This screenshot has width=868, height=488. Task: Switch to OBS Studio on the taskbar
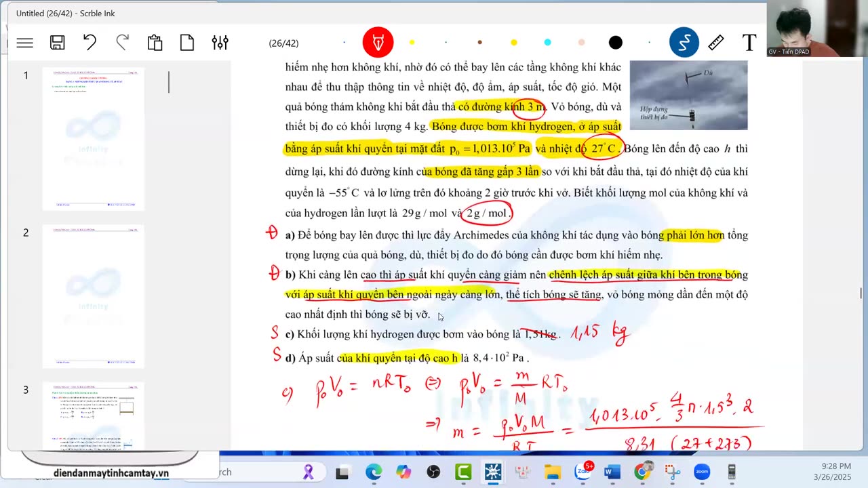tap(433, 472)
